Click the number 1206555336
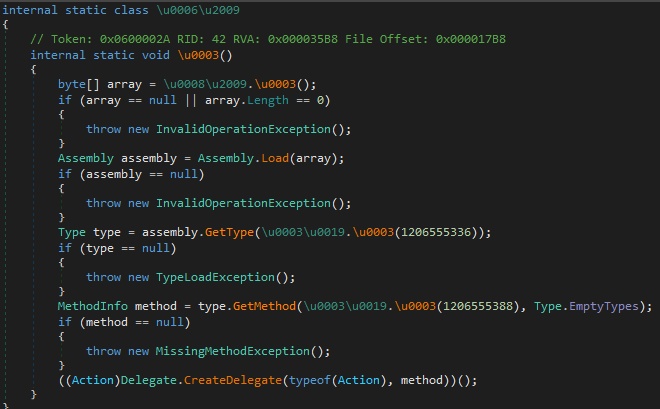660x409 pixels. coord(436,232)
